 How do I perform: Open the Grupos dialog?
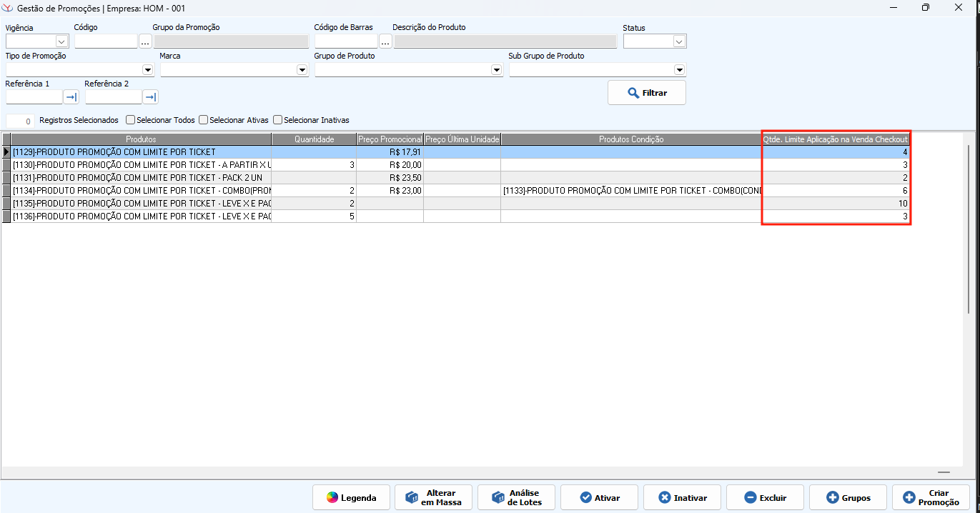pos(848,497)
